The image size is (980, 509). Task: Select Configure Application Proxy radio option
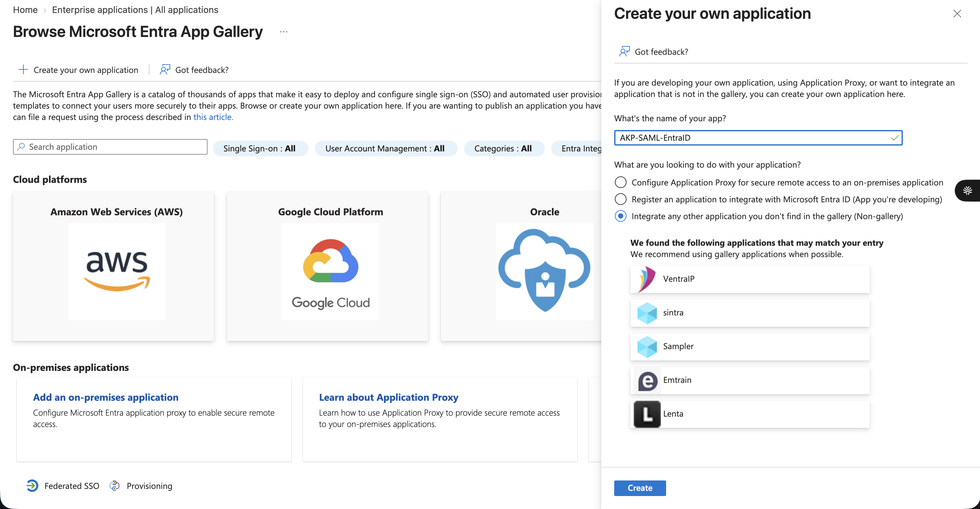[x=620, y=182]
